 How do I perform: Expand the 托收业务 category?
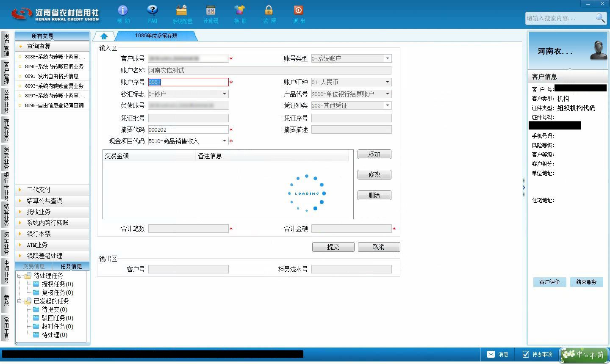[53, 212]
